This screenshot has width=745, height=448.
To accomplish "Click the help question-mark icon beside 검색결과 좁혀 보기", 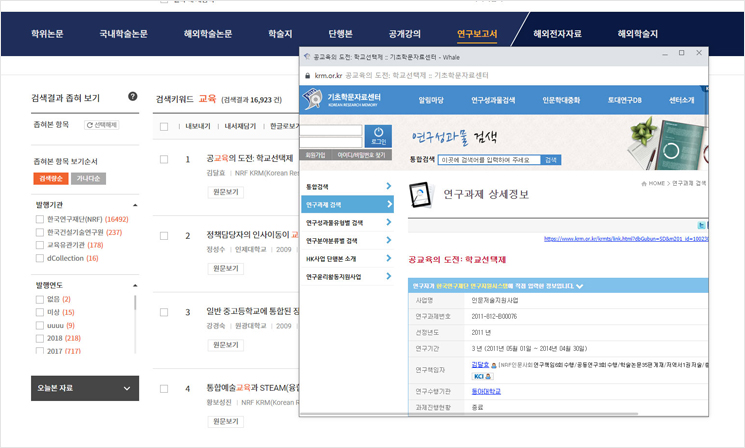I will point(133,96).
